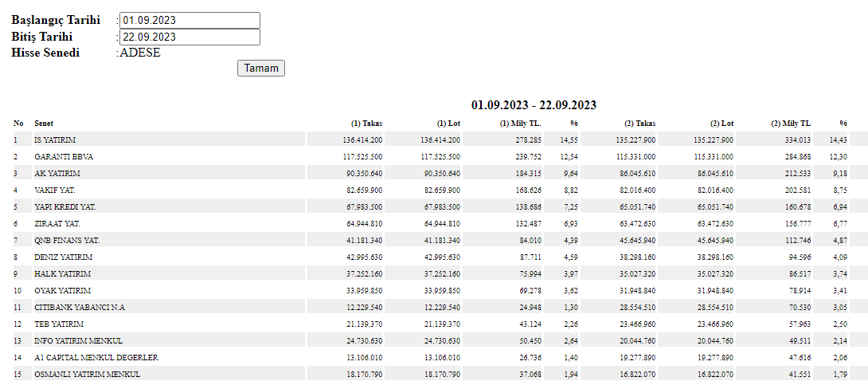Click the Bitiş Tarihi date input field
Screen dimensions: 868x385
pos(190,37)
